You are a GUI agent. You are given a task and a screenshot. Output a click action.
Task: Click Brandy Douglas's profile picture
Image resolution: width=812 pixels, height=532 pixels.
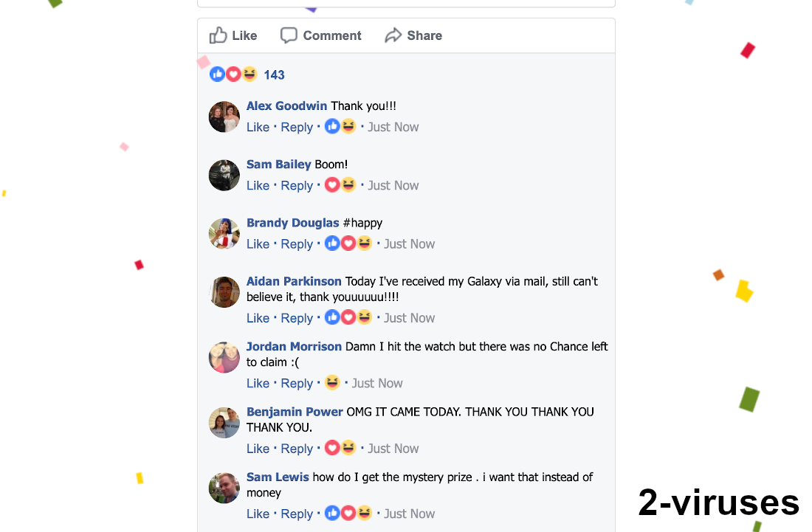224,233
